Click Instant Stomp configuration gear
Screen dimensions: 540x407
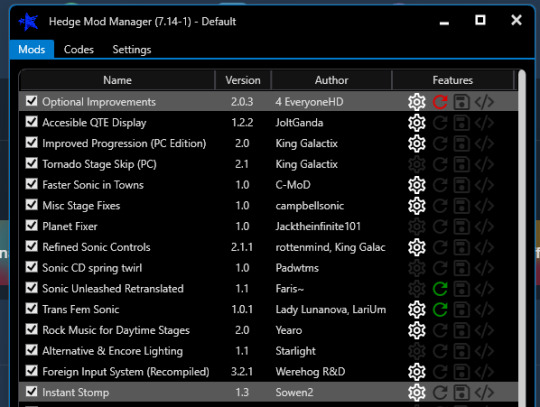click(417, 393)
